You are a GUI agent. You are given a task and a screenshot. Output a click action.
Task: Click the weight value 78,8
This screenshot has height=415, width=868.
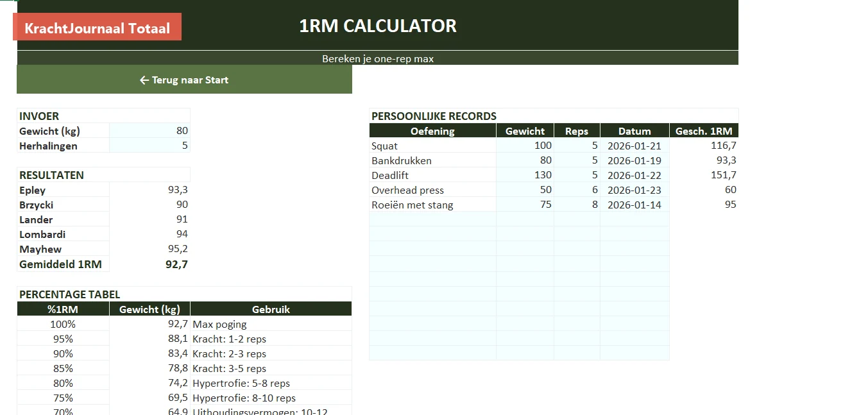pos(149,368)
